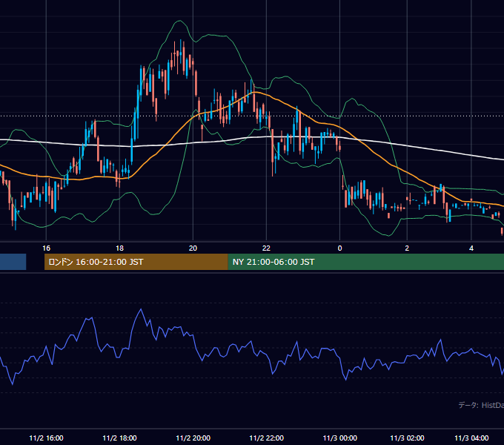Click the 18 hour axis label

tap(119, 248)
